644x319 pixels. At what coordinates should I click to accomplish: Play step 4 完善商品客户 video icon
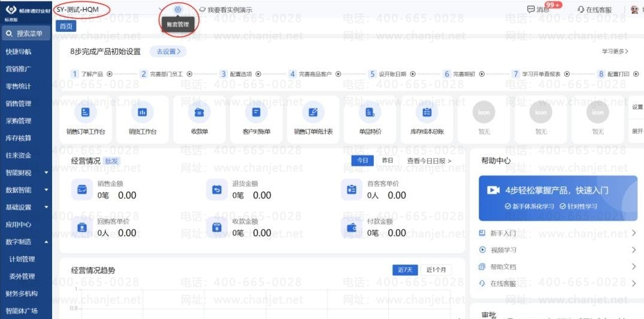point(338,74)
